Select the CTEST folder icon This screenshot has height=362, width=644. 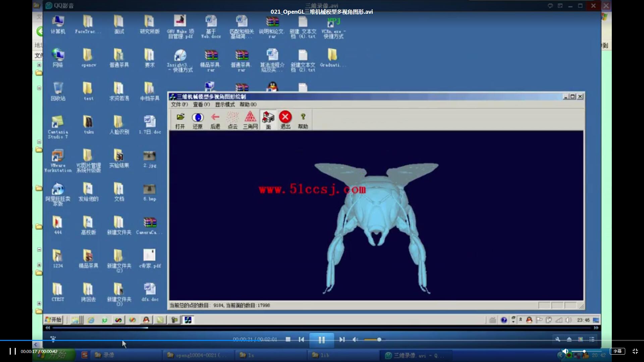pyautogui.click(x=58, y=292)
